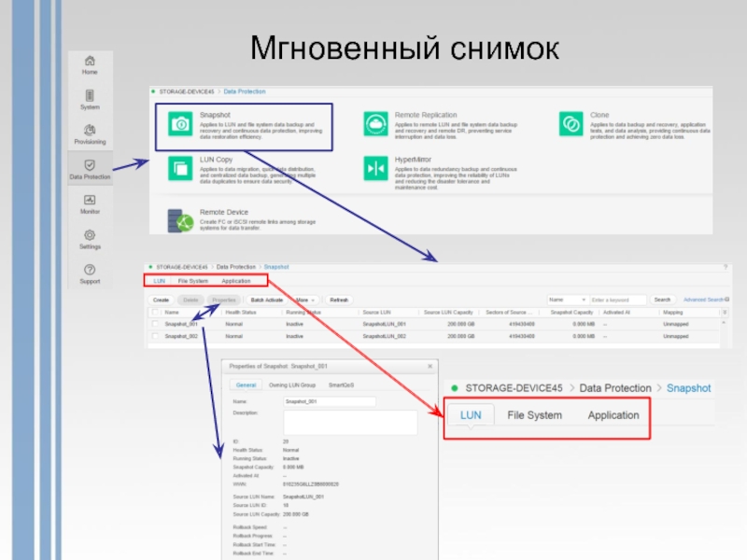Switch to small Application tab above toolbar
Screen dimensions: 747x560
(236, 281)
